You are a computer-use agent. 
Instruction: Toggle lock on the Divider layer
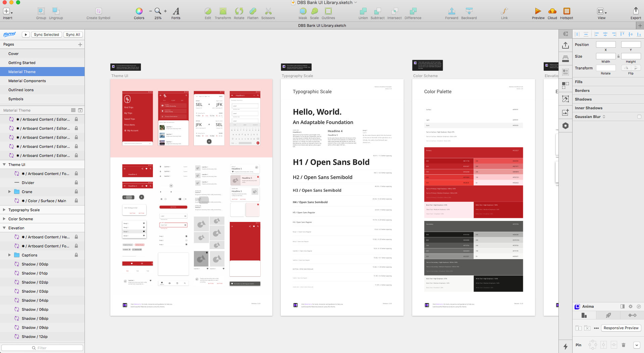point(76,183)
